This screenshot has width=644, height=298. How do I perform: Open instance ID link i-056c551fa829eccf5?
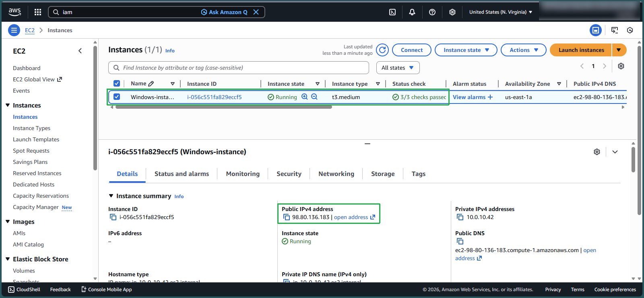[x=214, y=97]
